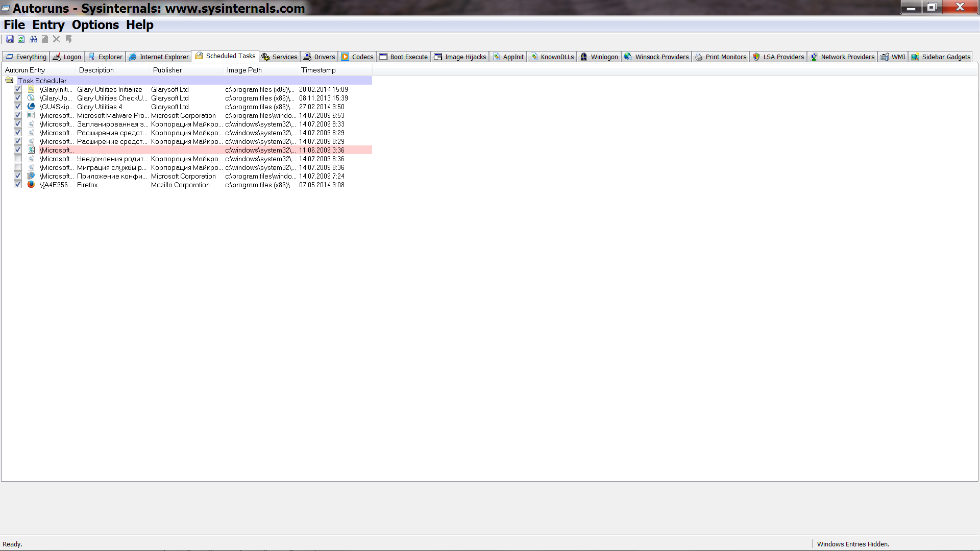
Task: Enable the unchecked Уведомления родит... task
Action: coord(18,159)
